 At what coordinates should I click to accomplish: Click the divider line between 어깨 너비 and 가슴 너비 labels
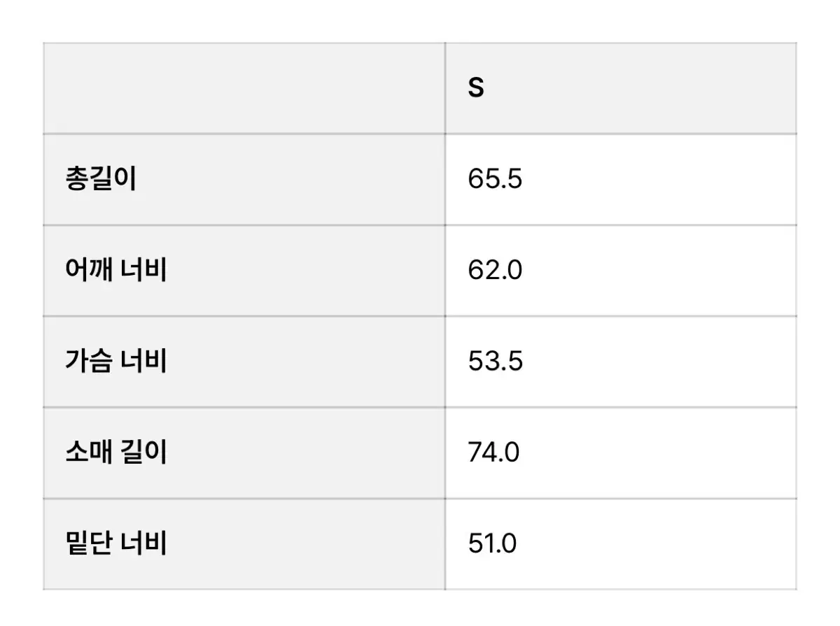pyautogui.click(x=244, y=316)
